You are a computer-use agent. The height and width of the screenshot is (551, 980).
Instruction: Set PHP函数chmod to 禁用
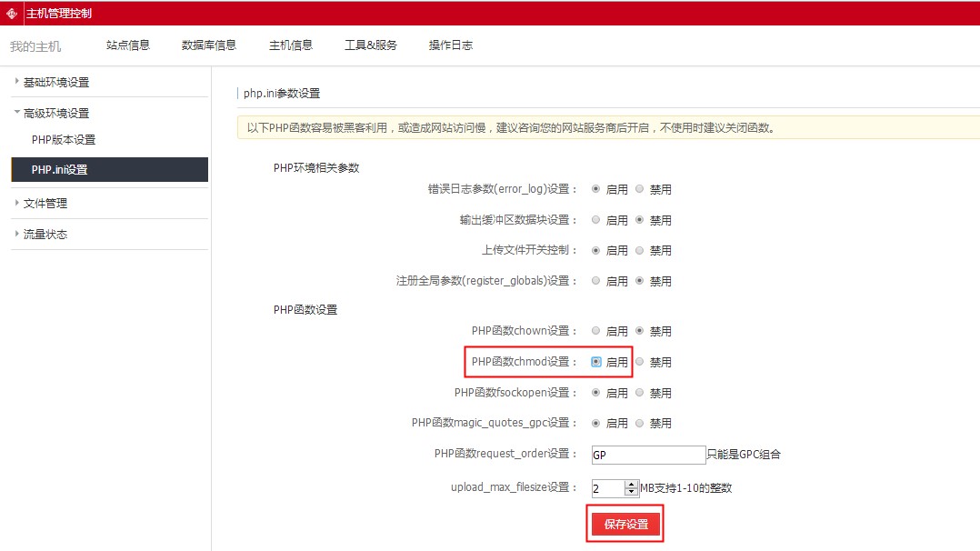640,362
